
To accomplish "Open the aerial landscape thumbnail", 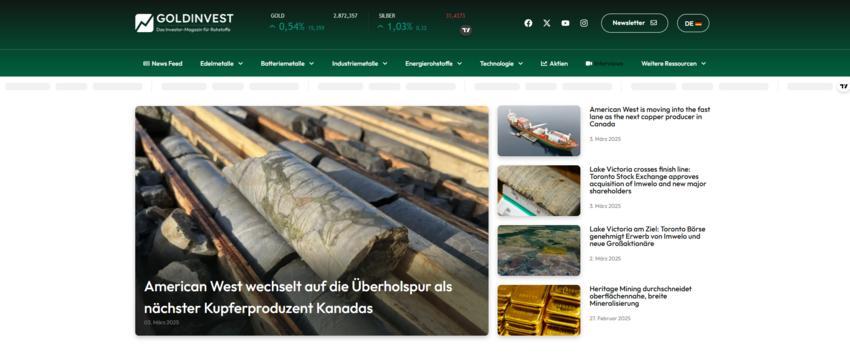I will 539,250.
